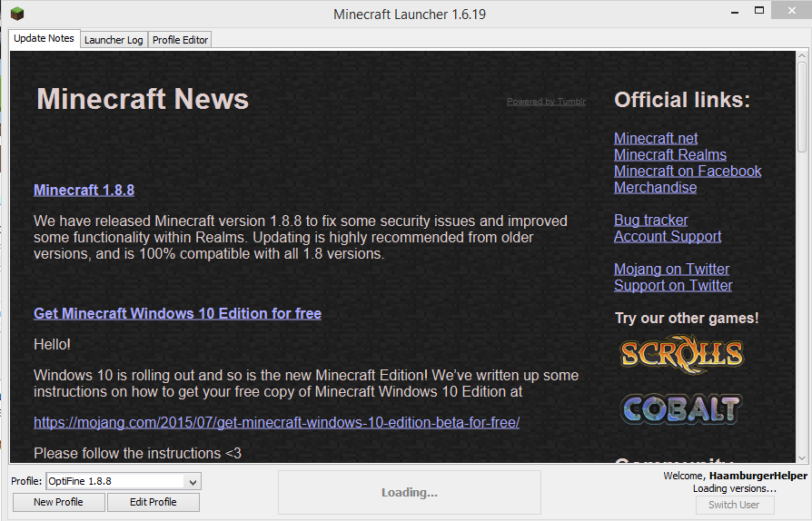Switch to the Update Notes tab
The width and height of the screenshot is (812, 521).
coord(44,39)
